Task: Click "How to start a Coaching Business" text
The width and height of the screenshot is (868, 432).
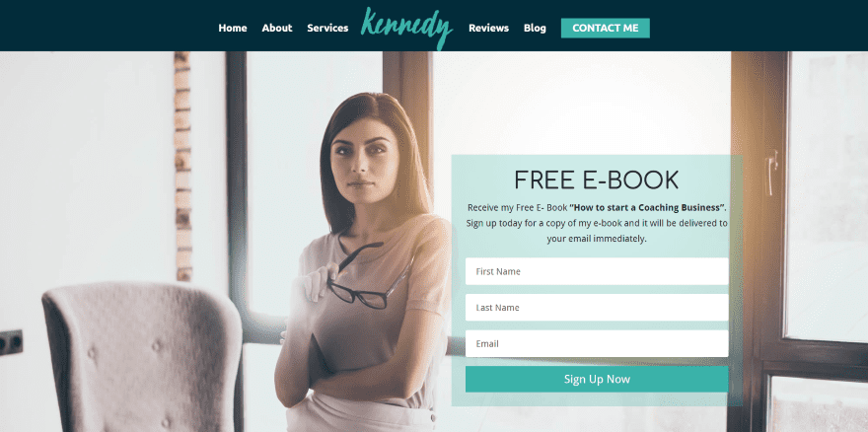Action: [647, 208]
